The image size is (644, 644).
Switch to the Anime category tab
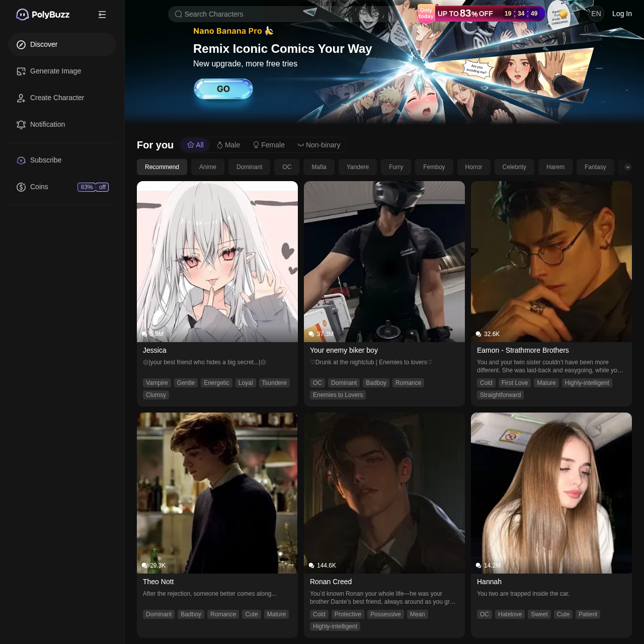click(207, 167)
